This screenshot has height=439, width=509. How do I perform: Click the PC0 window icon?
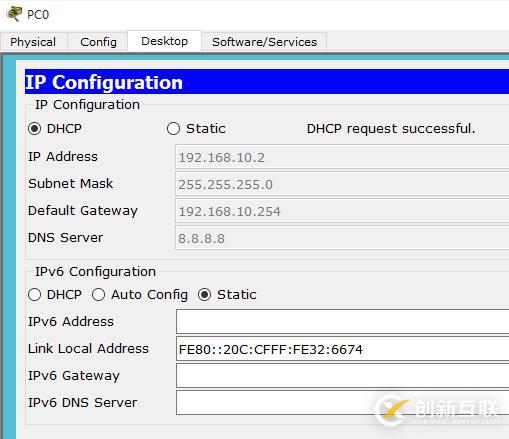[x=14, y=14]
